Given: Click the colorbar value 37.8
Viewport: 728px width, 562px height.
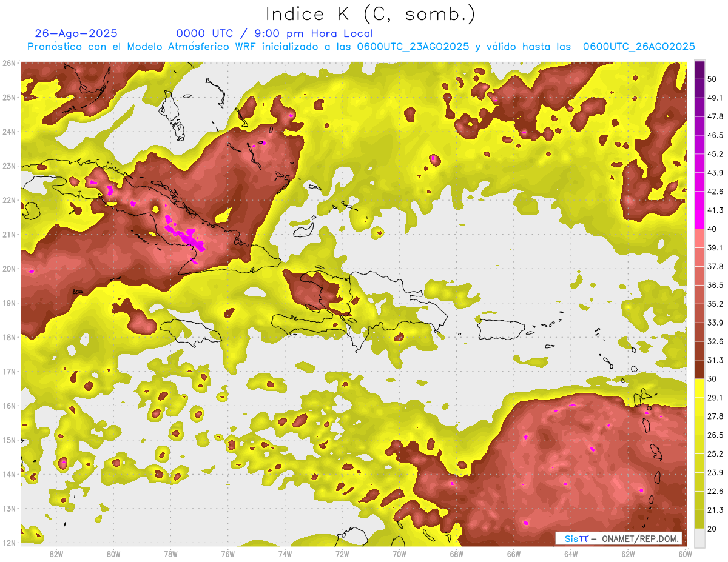Looking at the screenshot, I should point(715,266).
